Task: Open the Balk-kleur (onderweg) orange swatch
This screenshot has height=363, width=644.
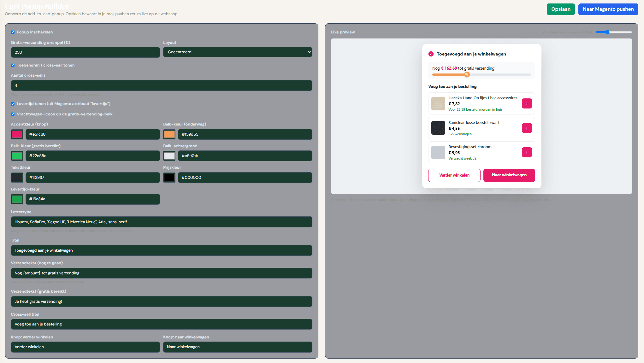Action: [x=169, y=134]
